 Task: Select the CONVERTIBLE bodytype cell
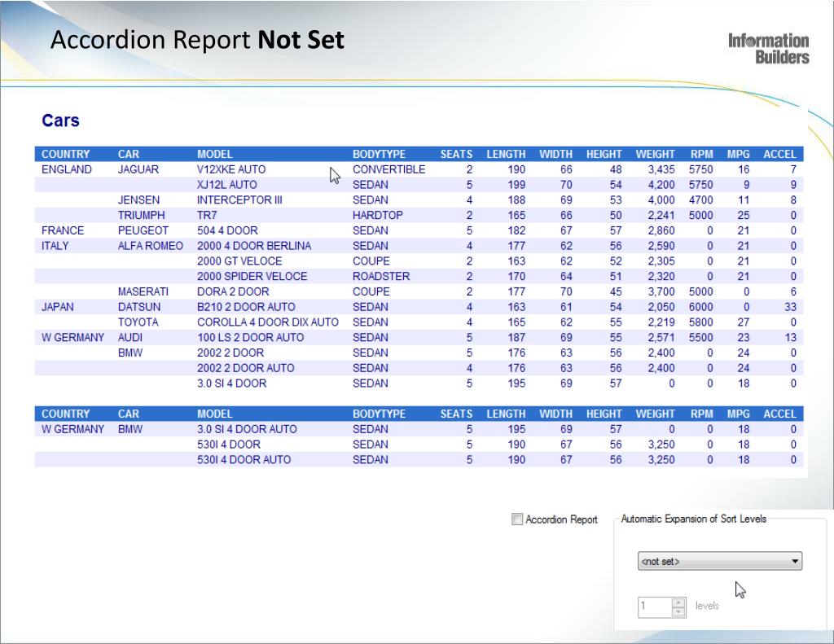pyautogui.click(x=388, y=169)
